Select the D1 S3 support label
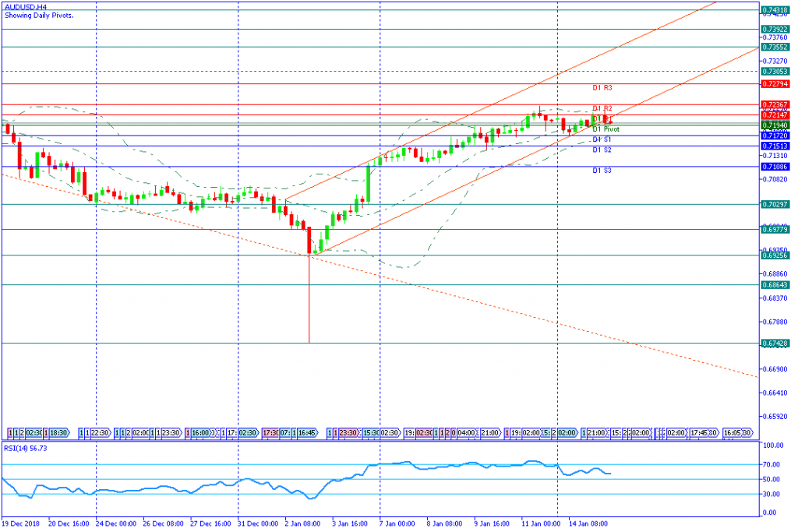 click(602, 170)
